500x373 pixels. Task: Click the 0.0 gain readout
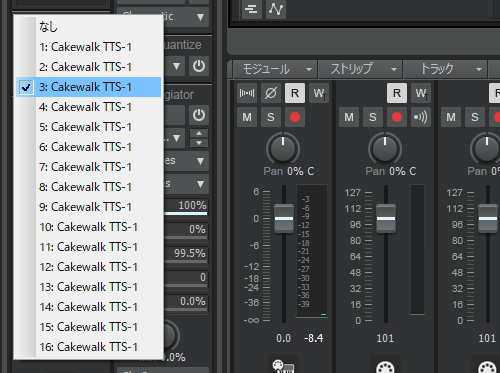click(x=284, y=338)
